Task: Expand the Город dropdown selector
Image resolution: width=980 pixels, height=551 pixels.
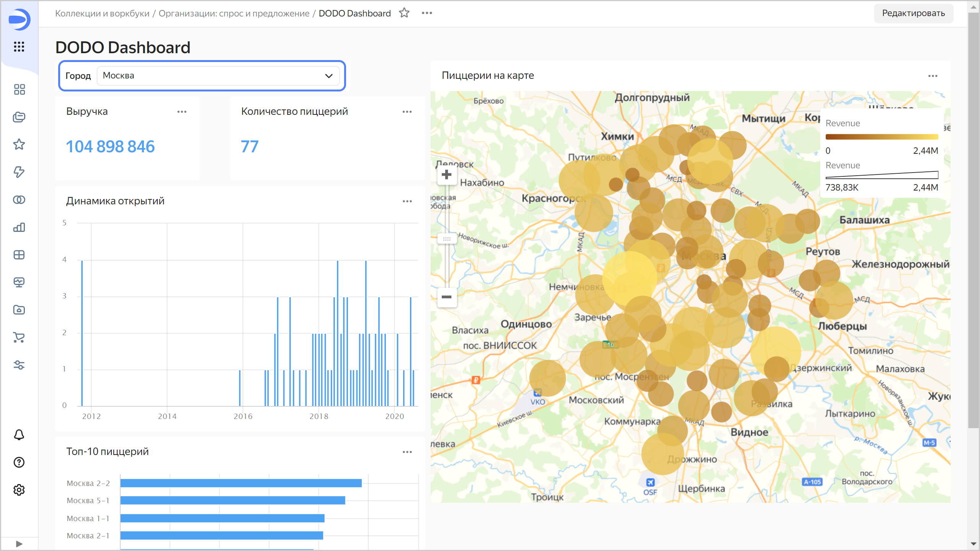Action: click(x=218, y=76)
